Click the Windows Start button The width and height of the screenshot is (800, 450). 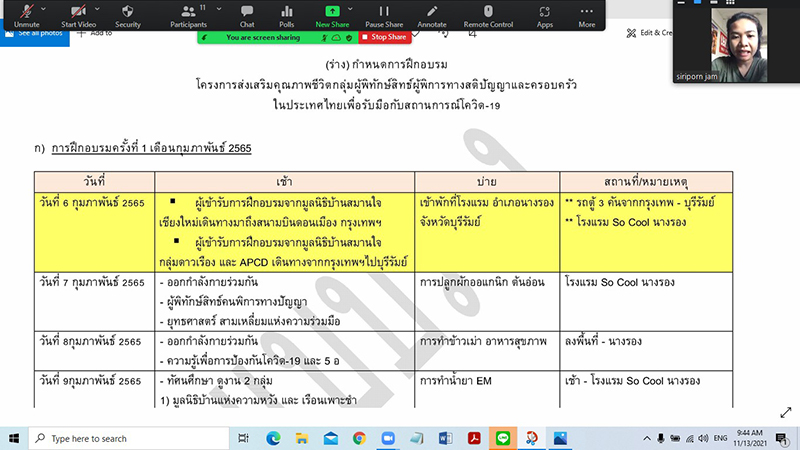coord(14,438)
